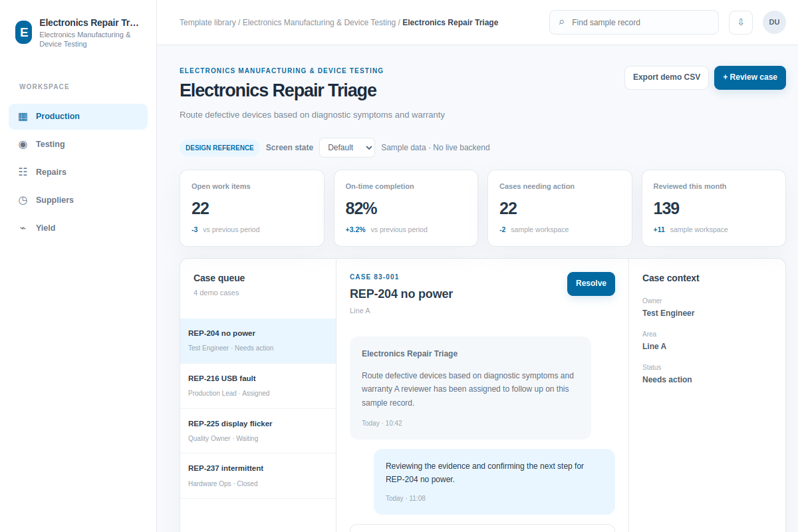Screen dimensions: 798x532
Task: Click the 'Today · 11:08' timestamp
Action: pyautogui.click(x=406, y=498)
